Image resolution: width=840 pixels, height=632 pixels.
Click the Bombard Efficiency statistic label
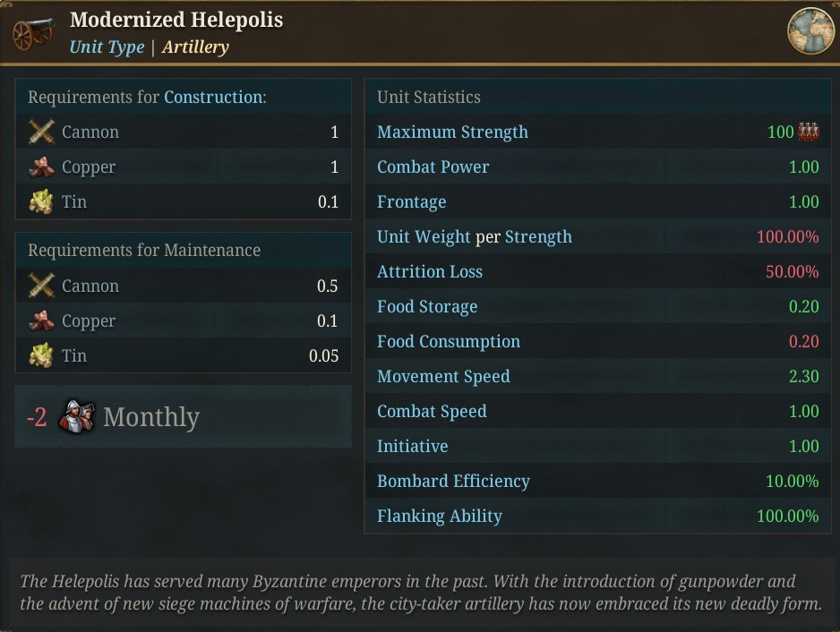pos(453,481)
